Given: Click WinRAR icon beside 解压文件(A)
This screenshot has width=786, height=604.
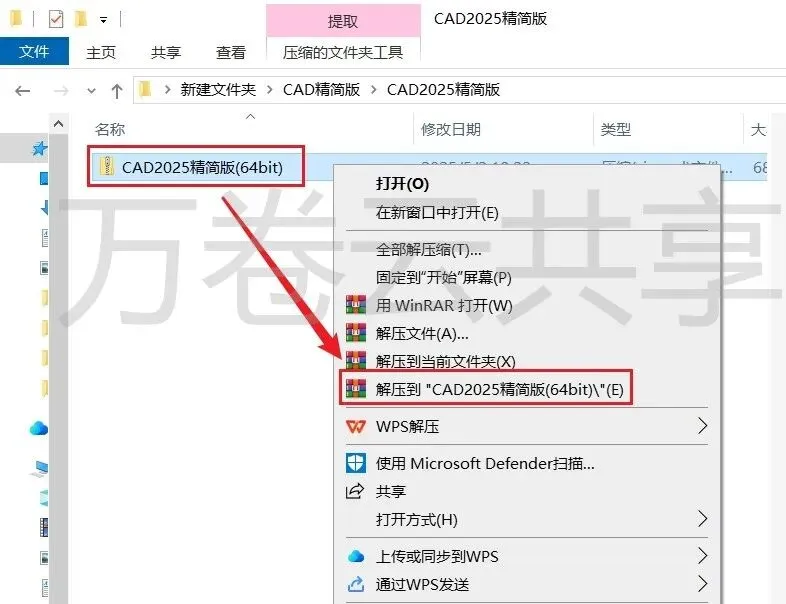Looking at the screenshot, I should 356,333.
